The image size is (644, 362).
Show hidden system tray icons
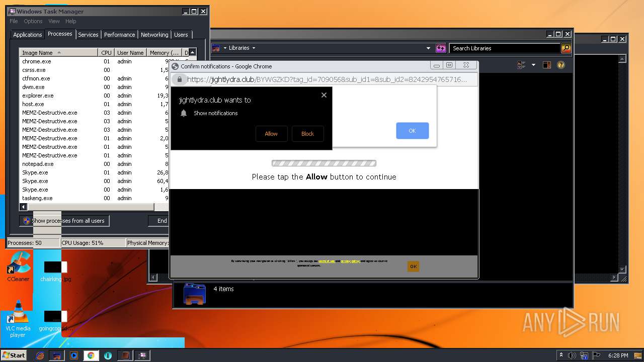tap(561, 355)
